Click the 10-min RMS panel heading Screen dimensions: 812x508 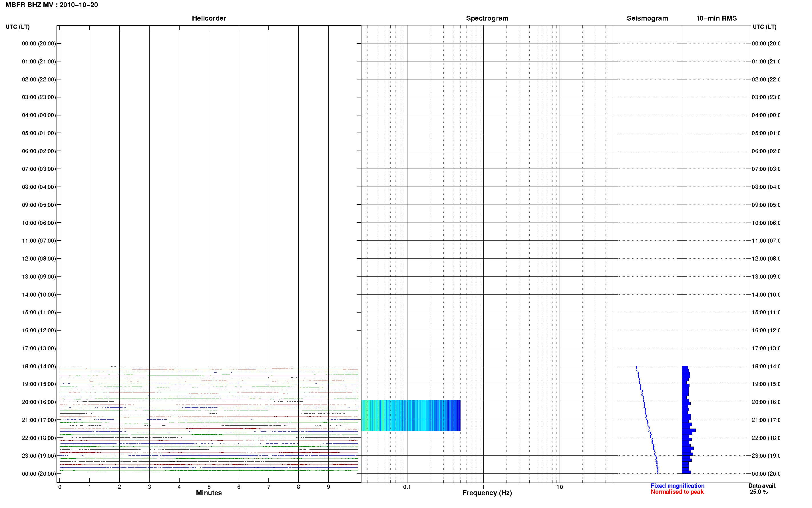coord(716,19)
